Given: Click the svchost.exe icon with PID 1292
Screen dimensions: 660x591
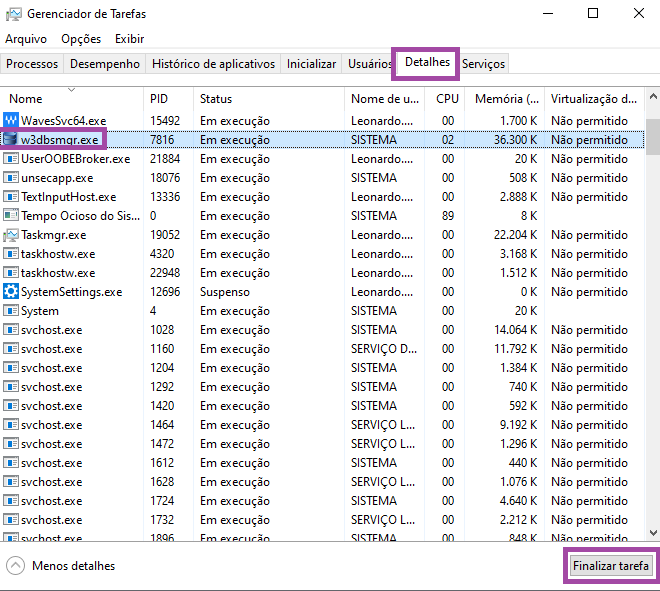Looking at the screenshot, I should point(11,386).
